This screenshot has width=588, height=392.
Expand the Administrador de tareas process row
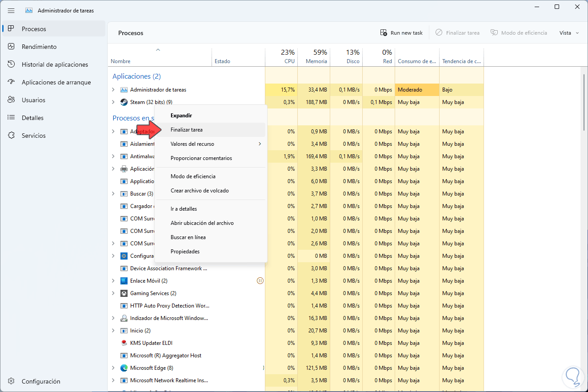(x=113, y=90)
